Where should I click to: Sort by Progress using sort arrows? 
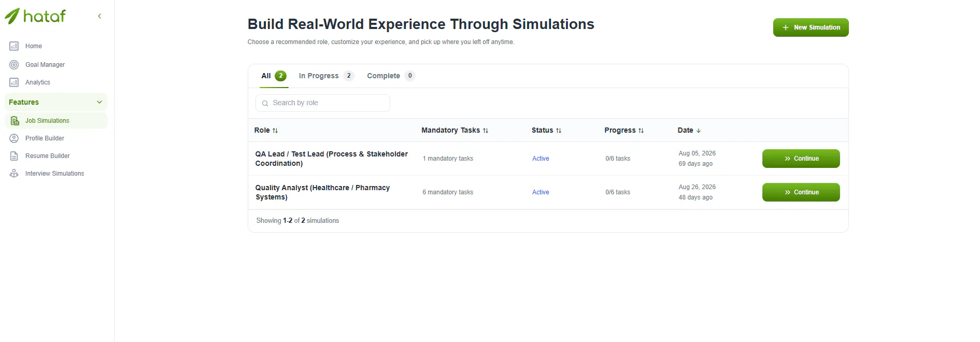641,131
